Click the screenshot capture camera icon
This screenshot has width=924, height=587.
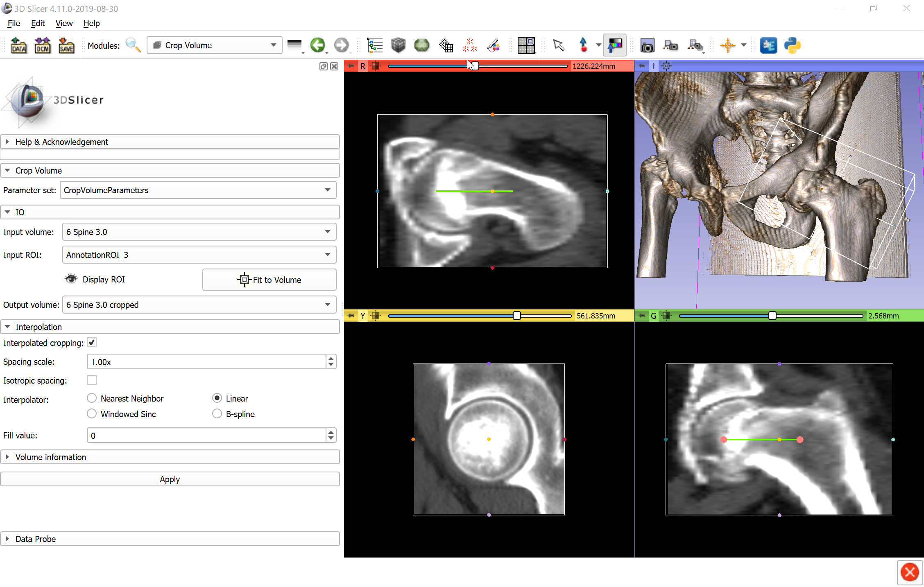(647, 45)
